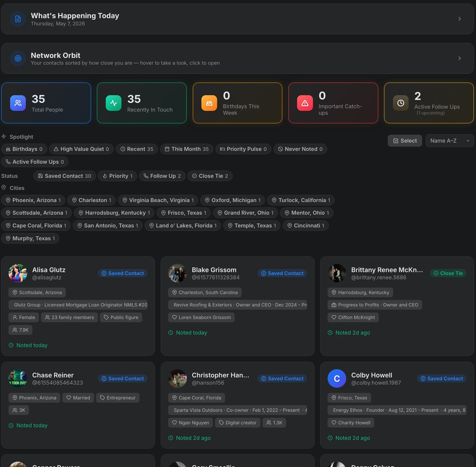Filter by Turlock, California city
The image size is (476, 467).
(301, 200)
